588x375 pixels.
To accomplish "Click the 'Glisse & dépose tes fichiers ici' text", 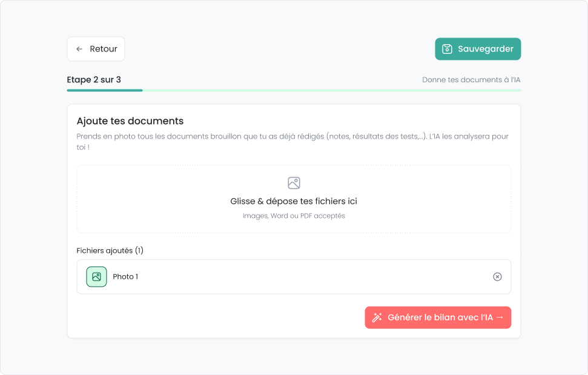I will (294, 201).
